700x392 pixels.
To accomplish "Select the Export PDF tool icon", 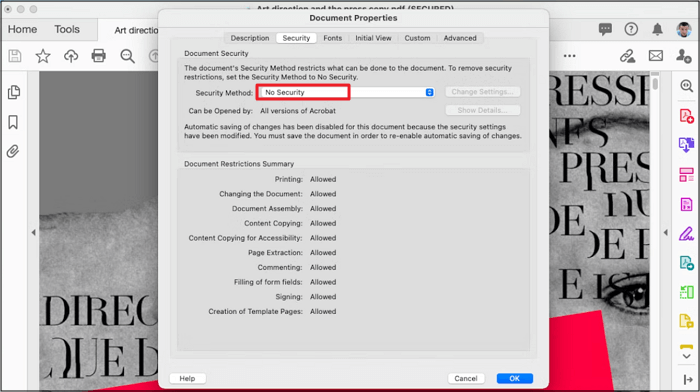I will 687,145.
